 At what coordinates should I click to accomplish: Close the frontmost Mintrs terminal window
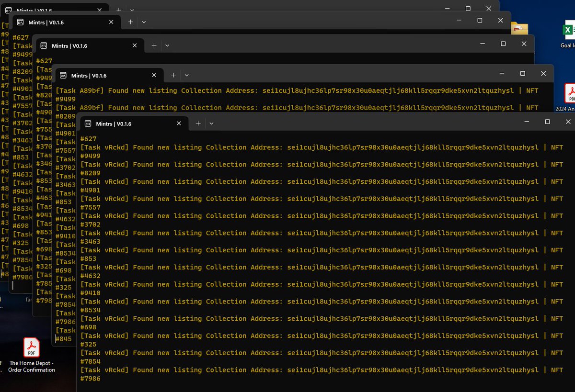pyautogui.click(x=568, y=122)
